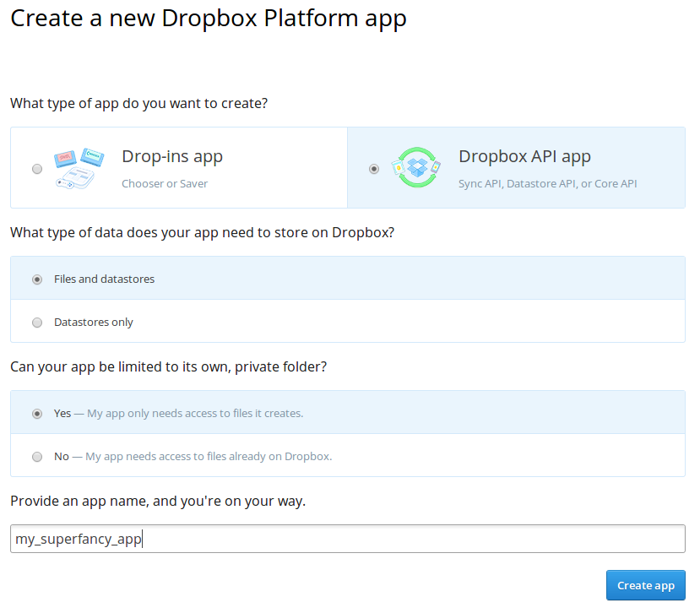Click the Create app button
Image resolution: width=700 pixels, height=613 pixels.
point(645,585)
